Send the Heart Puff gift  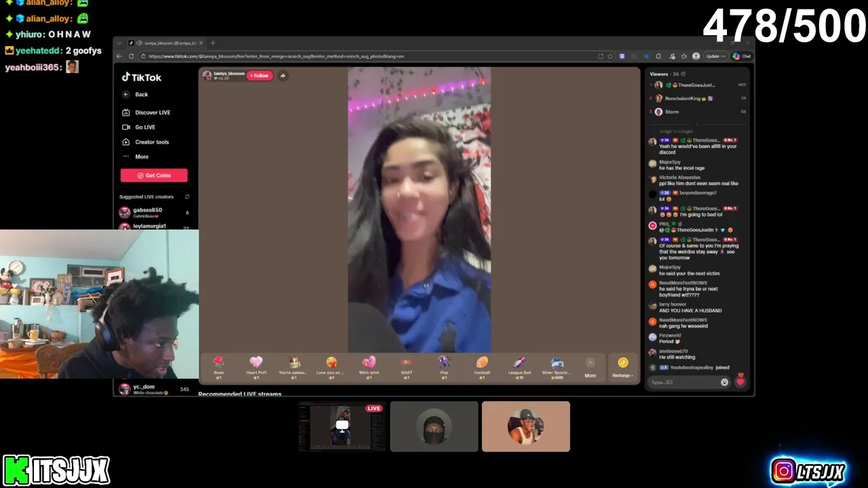(256, 367)
